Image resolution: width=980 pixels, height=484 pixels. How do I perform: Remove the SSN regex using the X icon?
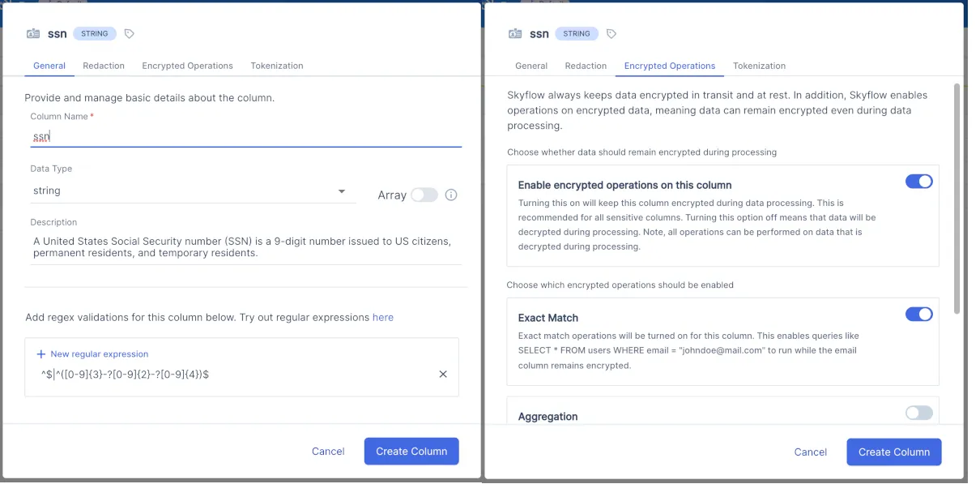point(442,374)
